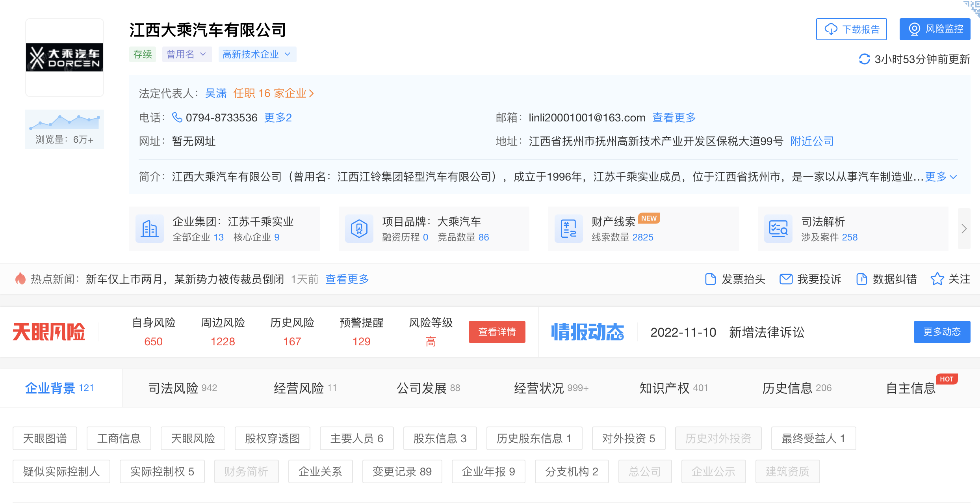Expand company intro with 更多

[941, 177]
